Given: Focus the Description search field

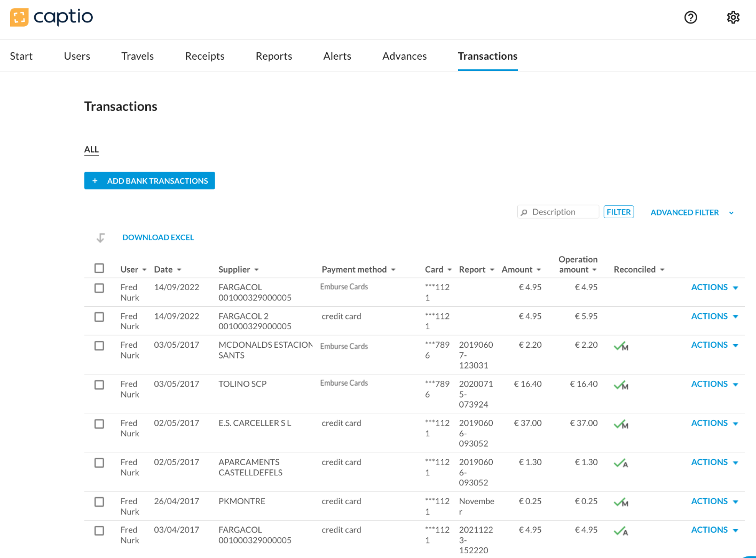Looking at the screenshot, I should point(558,212).
